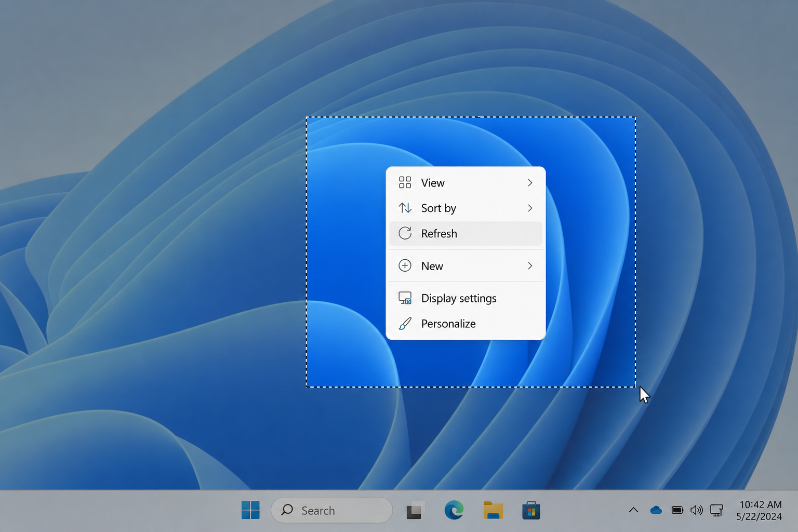Expand the chevron beside View
The width and height of the screenshot is (798, 532).
click(x=530, y=183)
